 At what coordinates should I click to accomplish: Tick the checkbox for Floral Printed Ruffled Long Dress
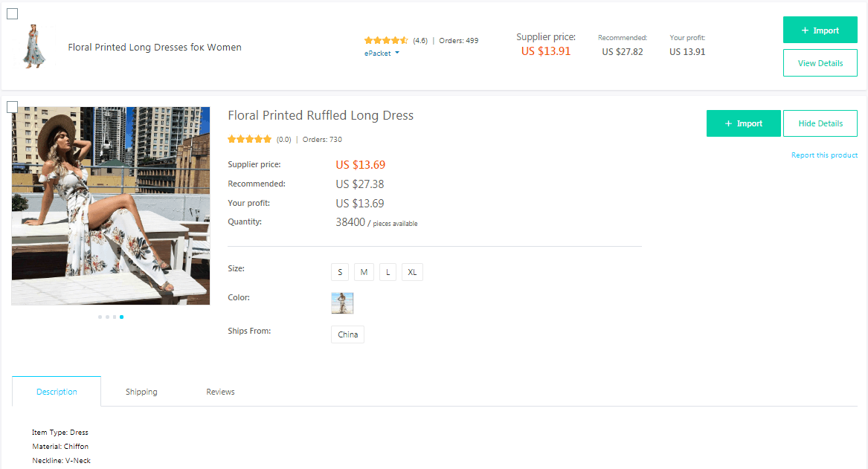pos(13,107)
